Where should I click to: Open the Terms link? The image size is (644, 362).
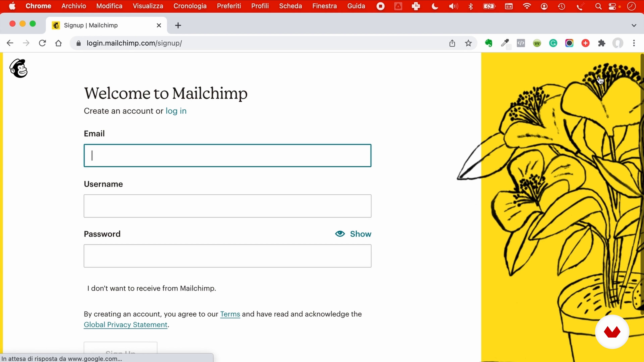point(230,314)
